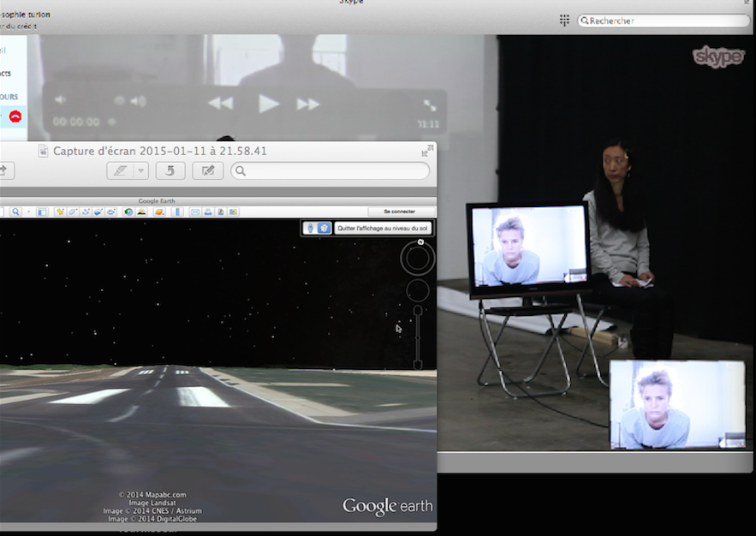Click the save image icon in Google Earth
The width and height of the screenshot is (756, 536).
click(x=221, y=211)
